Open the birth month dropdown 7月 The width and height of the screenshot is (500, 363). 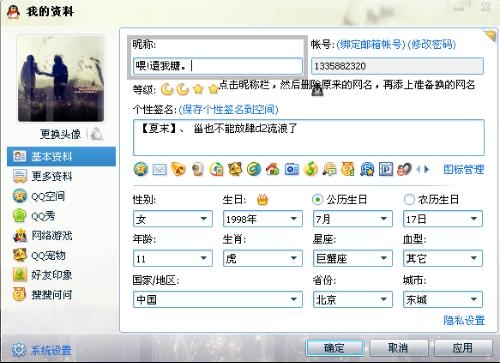353,219
